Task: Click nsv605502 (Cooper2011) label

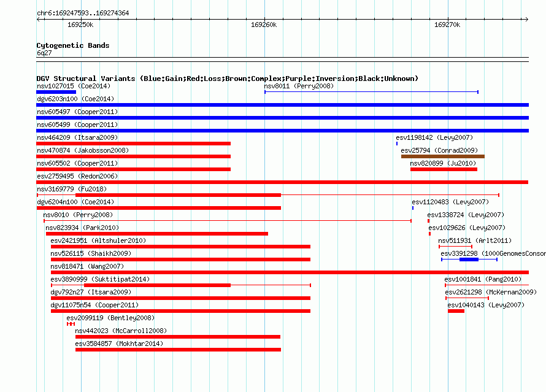Action: pyautogui.click(x=77, y=163)
